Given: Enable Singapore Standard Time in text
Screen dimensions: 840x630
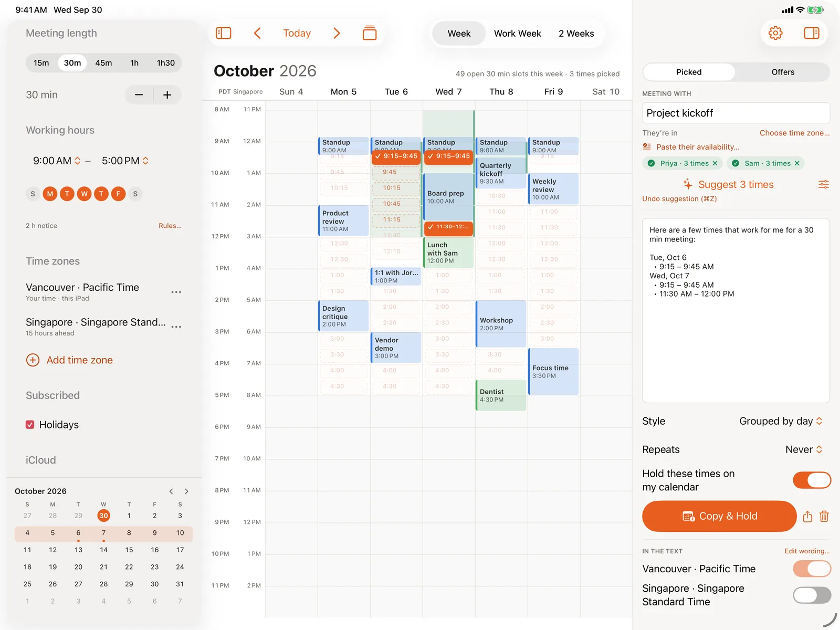Looking at the screenshot, I should tap(812, 595).
